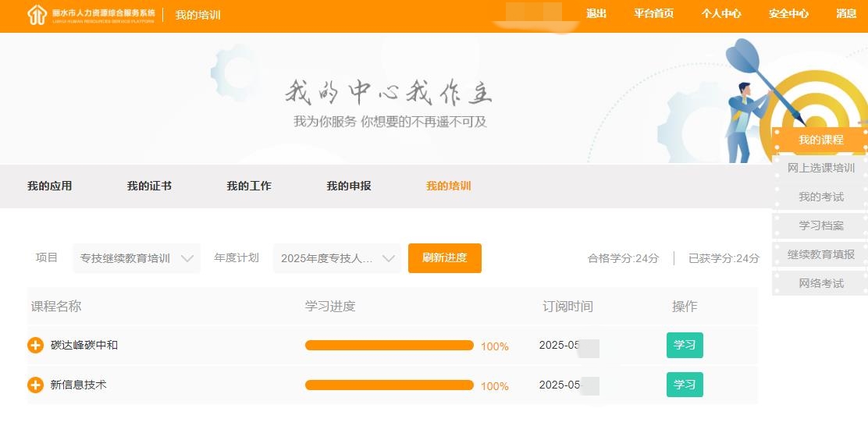Screen dimensions: 868x433
Task: Select 网上选课培训 in the side menu
Action: click(820, 168)
